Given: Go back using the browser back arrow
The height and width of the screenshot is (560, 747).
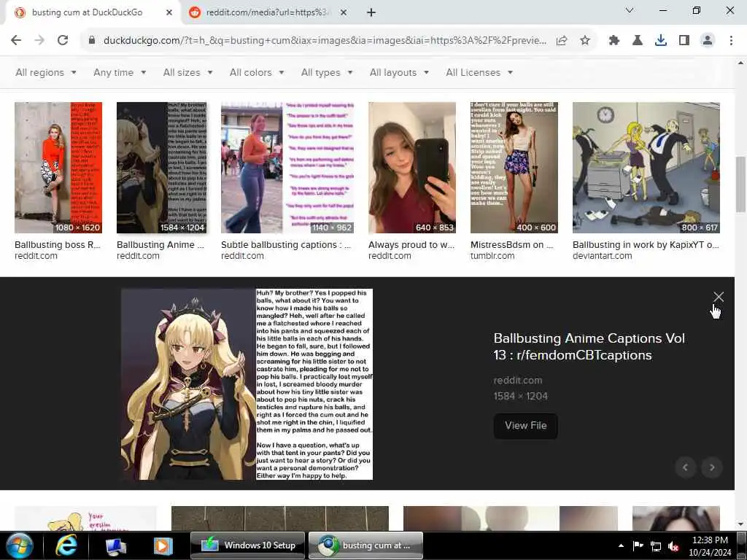Looking at the screenshot, I should (x=16, y=41).
